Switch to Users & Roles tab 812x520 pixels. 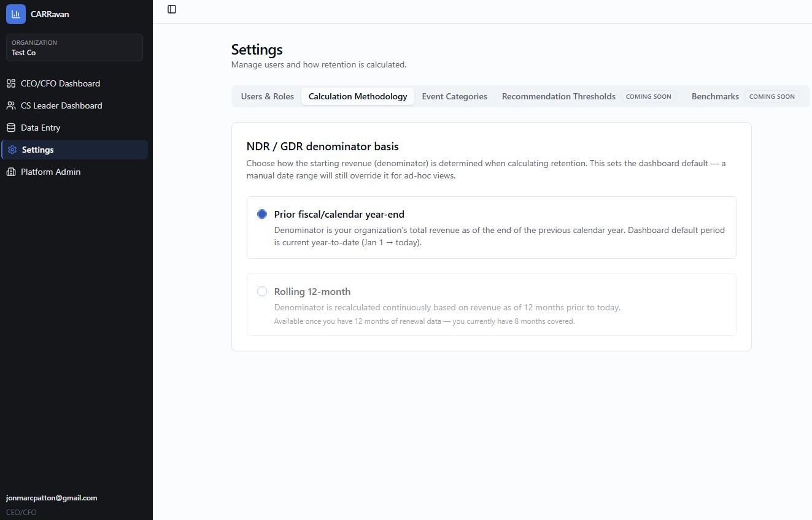pos(267,96)
